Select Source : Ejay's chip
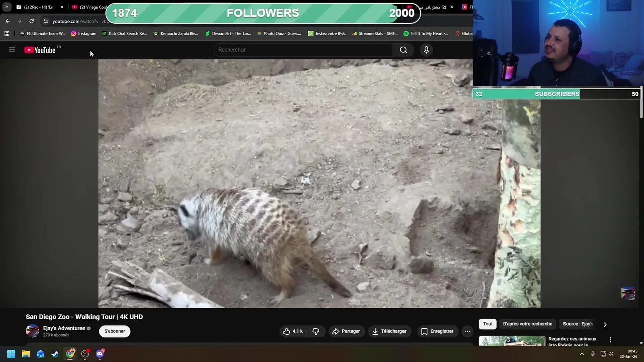The width and height of the screenshot is (644, 362). pos(578,324)
